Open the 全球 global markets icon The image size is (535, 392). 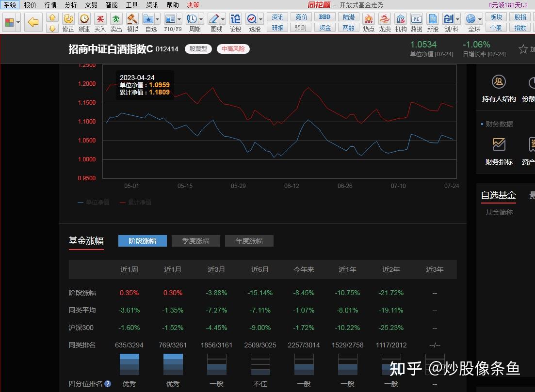tap(471, 19)
